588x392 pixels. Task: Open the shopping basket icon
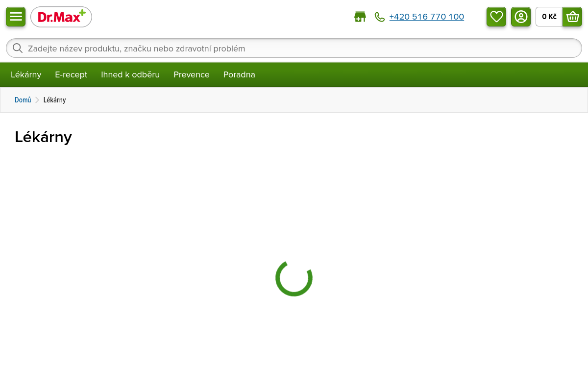pos(572,17)
